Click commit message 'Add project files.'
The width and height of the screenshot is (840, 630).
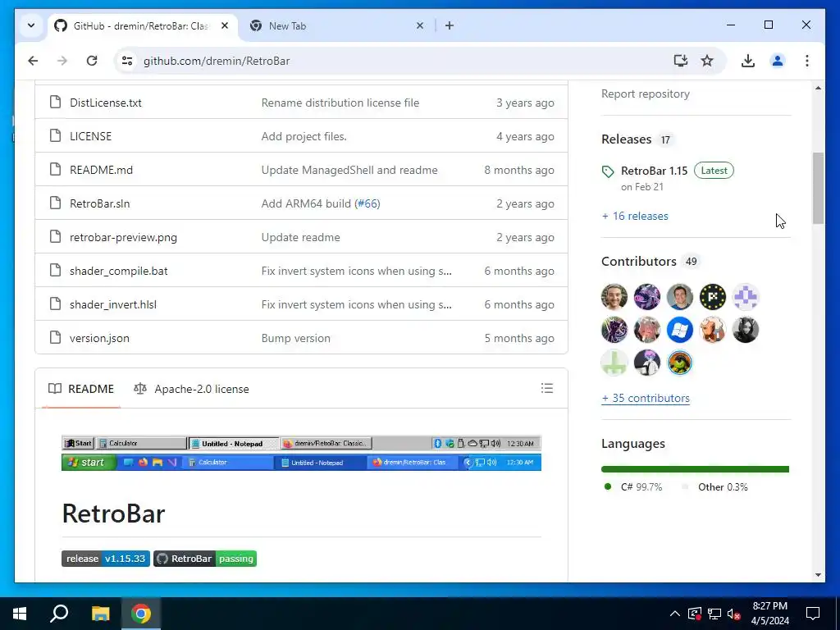pyautogui.click(x=304, y=136)
